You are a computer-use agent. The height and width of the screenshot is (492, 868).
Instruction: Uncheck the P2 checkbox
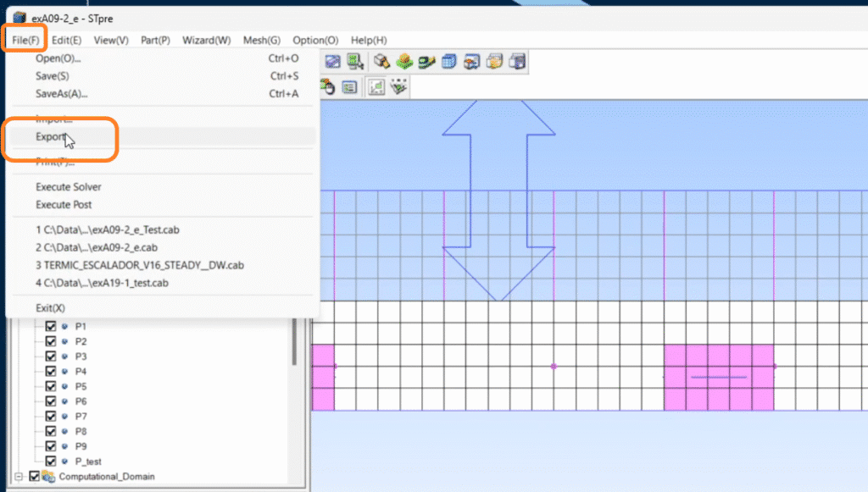50,341
